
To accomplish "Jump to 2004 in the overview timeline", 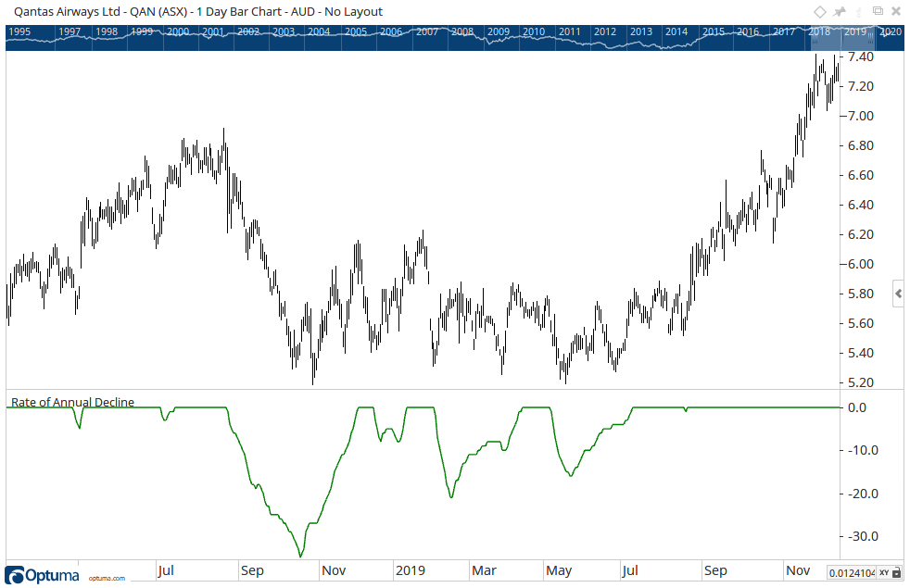I will click(319, 31).
